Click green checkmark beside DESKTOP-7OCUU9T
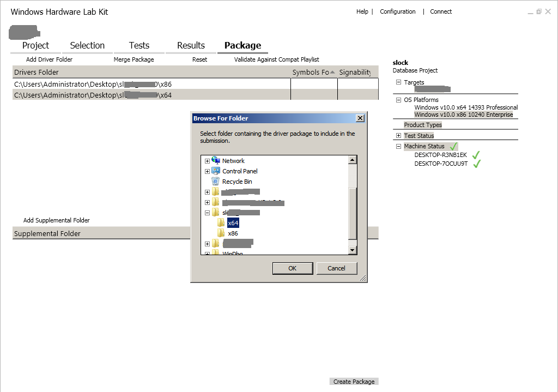Image resolution: width=558 pixels, height=392 pixels. pos(477,164)
